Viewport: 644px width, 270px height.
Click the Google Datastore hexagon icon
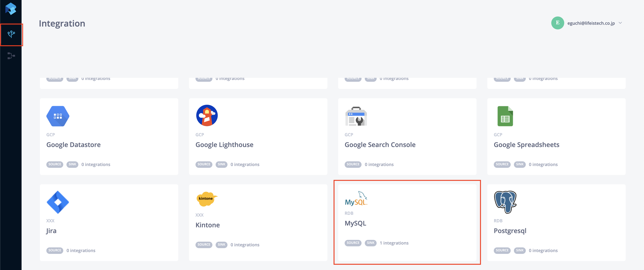click(58, 116)
